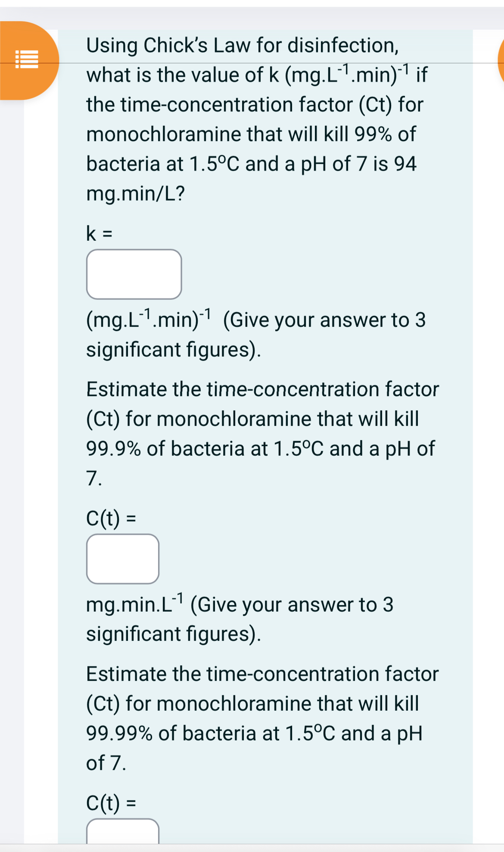The height and width of the screenshot is (852, 504).
Task: Click the k = label
Action: [98, 233]
